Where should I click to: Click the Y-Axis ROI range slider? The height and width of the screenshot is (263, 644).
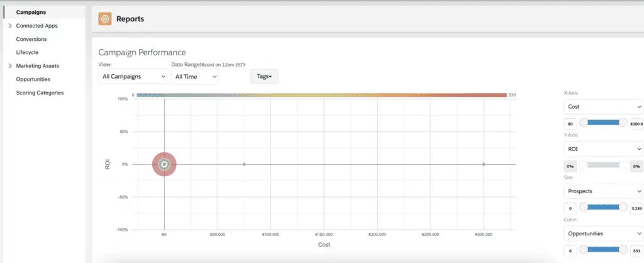[603, 165]
